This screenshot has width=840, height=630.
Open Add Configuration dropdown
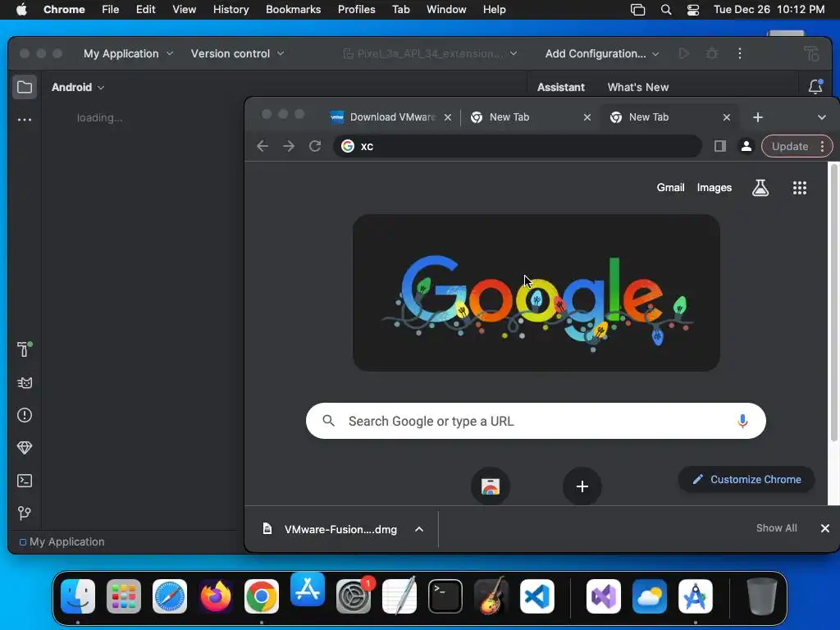(602, 53)
